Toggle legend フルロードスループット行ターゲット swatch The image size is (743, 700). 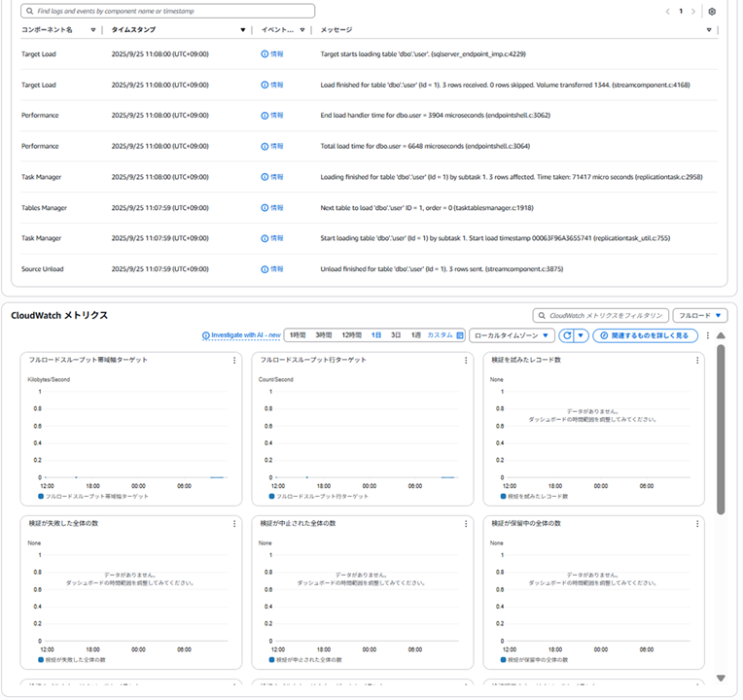pos(271,497)
